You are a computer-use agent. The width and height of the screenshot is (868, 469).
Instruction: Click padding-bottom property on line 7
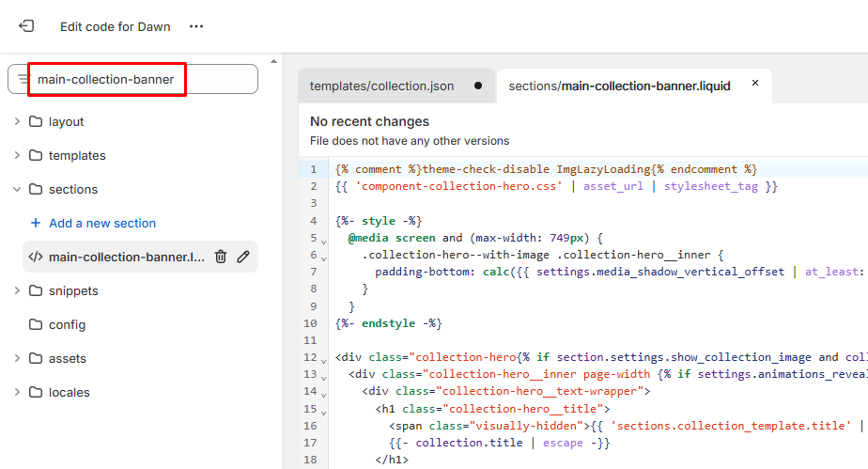point(425,272)
